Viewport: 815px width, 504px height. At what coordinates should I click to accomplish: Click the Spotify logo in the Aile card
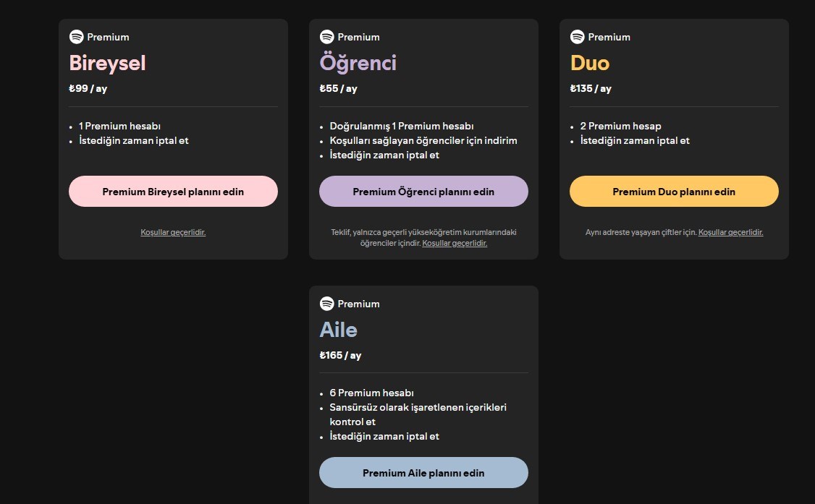tap(326, 304)
